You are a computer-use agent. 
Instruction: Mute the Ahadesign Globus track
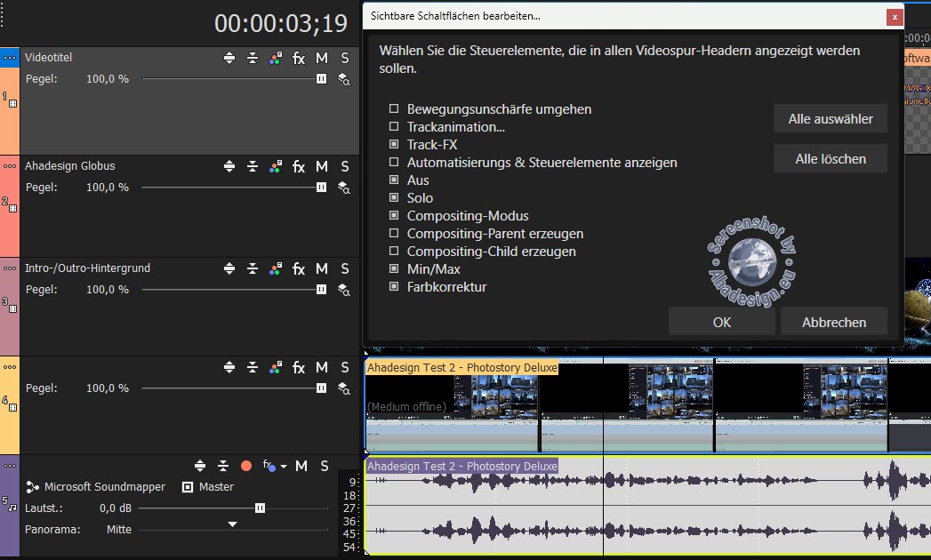click(x=322, y=167)
